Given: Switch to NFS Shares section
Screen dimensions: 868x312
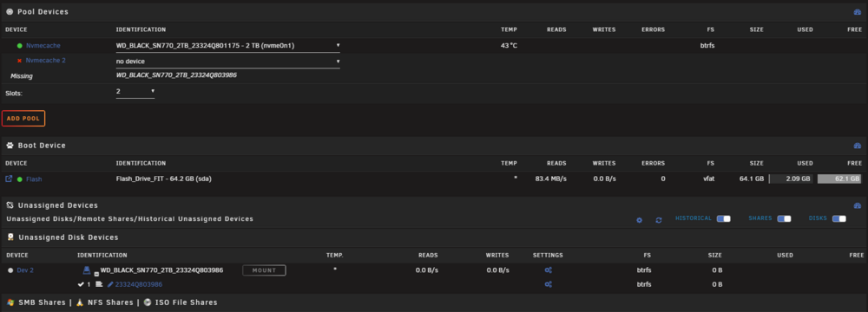Looking at the screenshot, I should (x=110, y=302).
